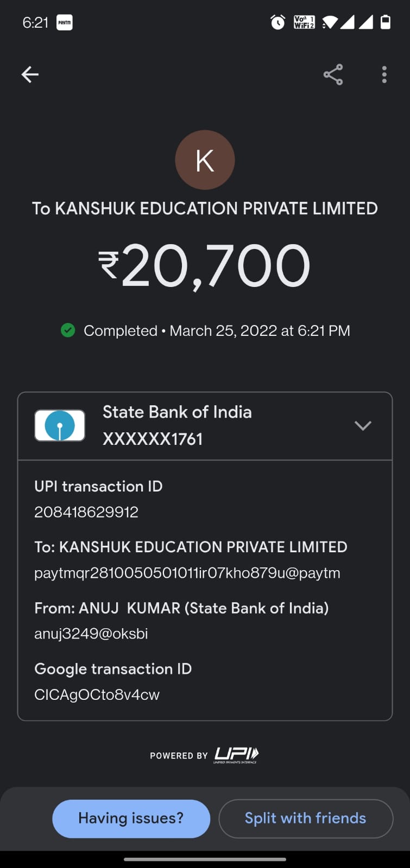
Task: Tap the ₹20,700 amount
Action: tap(205, 266)
